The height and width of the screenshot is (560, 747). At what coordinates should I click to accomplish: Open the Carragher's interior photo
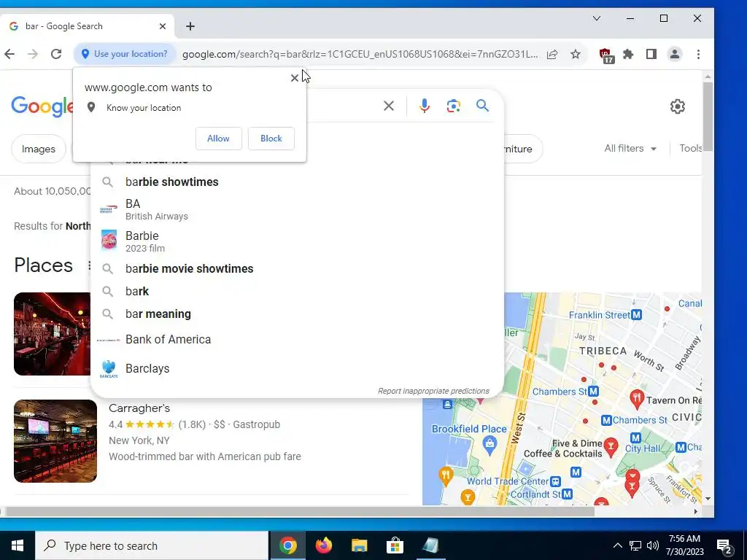click(55, 441)
